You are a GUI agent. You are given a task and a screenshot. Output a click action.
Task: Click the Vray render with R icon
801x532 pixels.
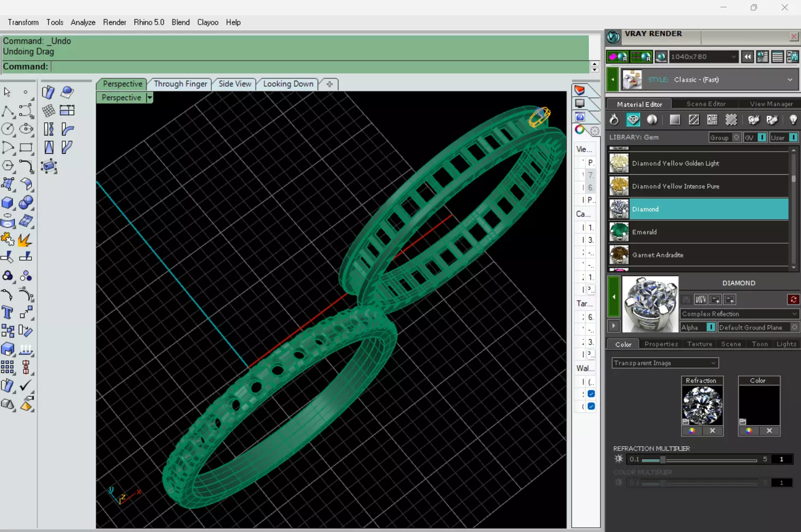pos(617,56)
